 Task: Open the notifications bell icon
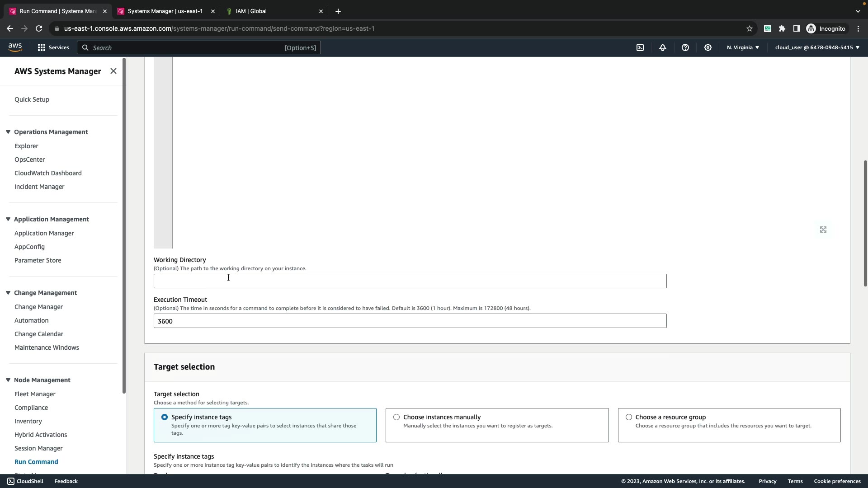663,47
